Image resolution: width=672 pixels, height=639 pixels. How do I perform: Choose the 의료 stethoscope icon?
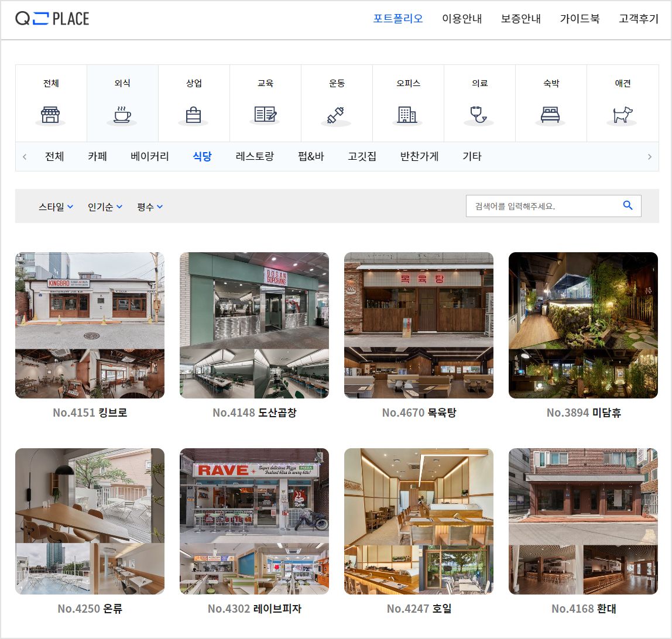pos(478,114)
